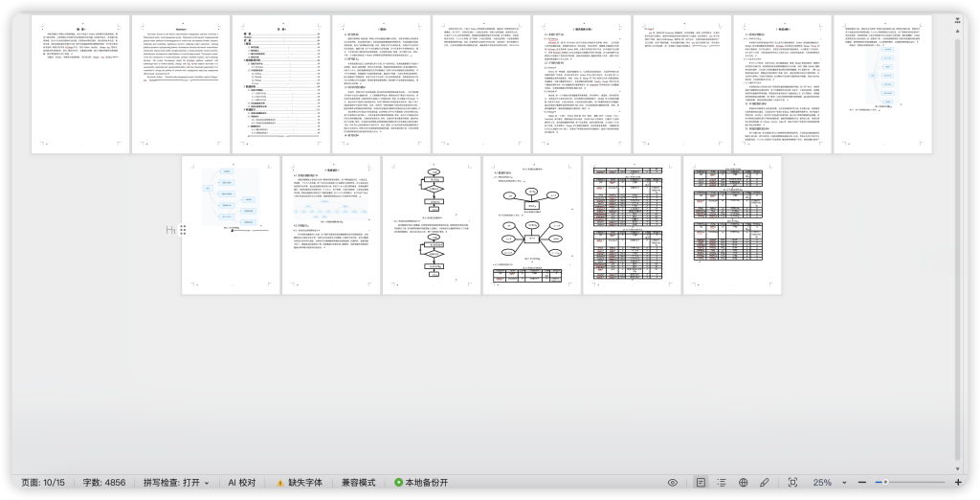Adjust the zoom slider handle

coord(885,483)
